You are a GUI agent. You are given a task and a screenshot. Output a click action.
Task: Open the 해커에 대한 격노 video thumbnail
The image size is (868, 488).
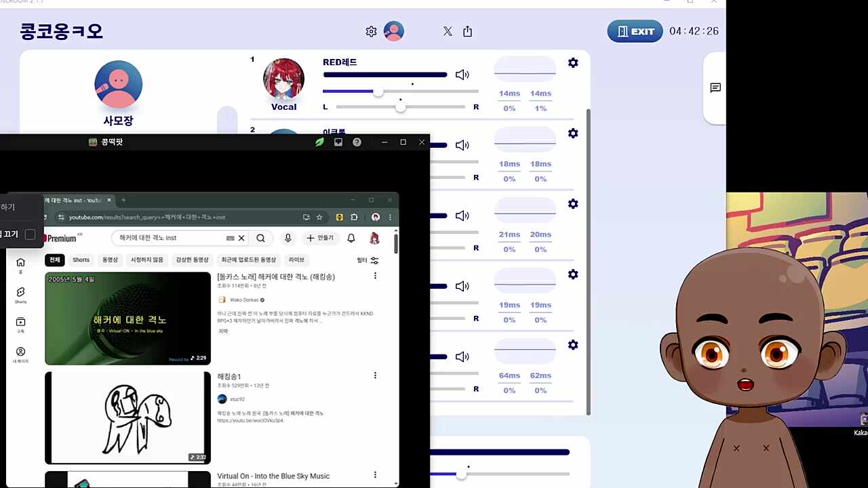point(128,319)
